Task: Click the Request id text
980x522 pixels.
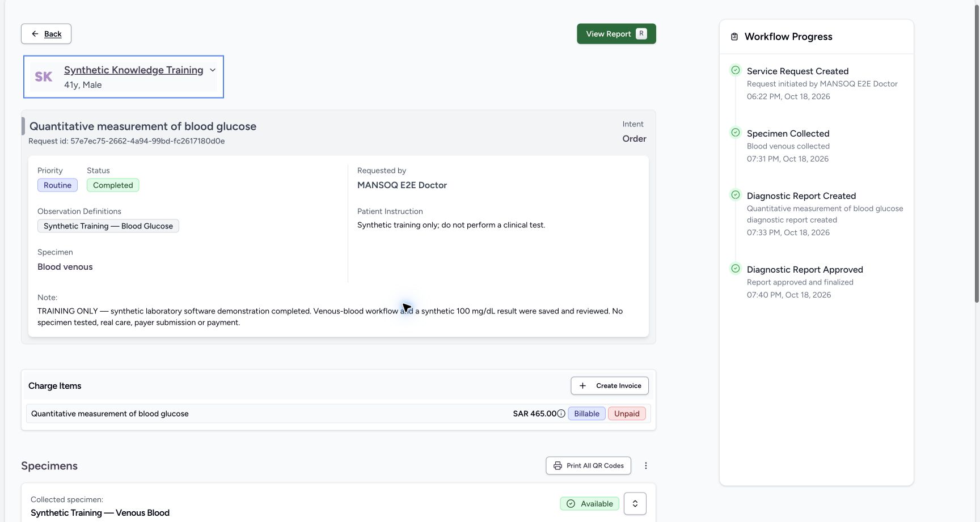Action: [126, 141]
